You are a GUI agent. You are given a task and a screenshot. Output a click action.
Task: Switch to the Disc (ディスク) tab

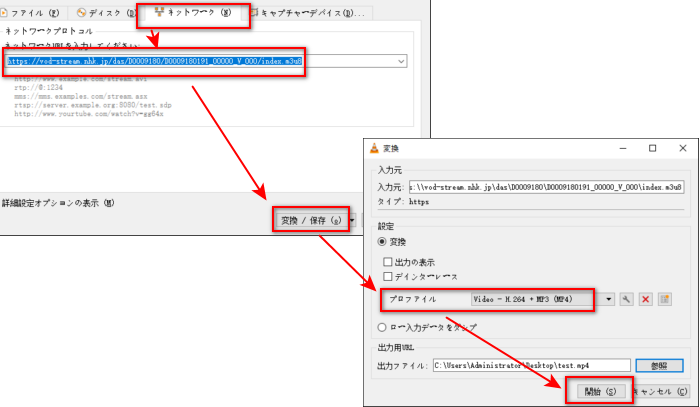104,13
